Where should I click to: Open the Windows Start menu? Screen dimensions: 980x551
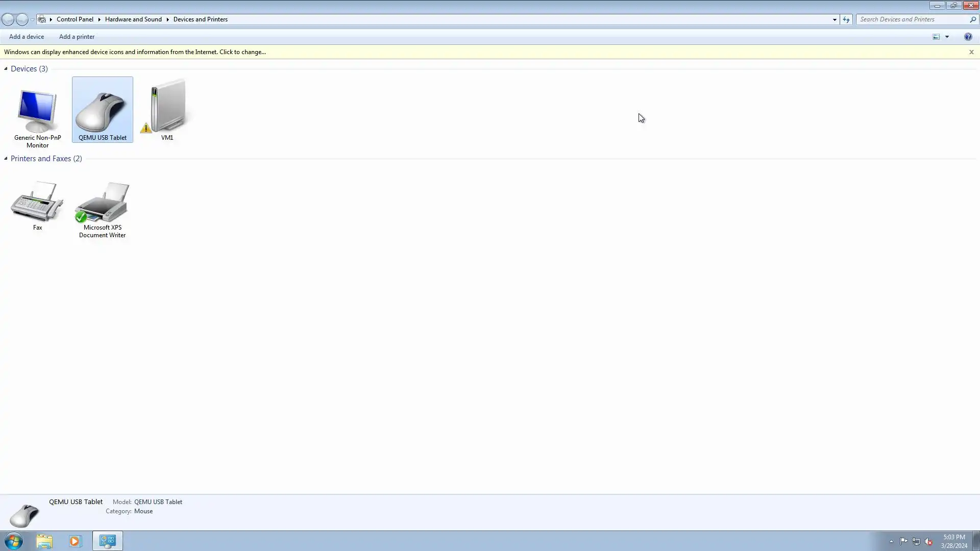14,541
